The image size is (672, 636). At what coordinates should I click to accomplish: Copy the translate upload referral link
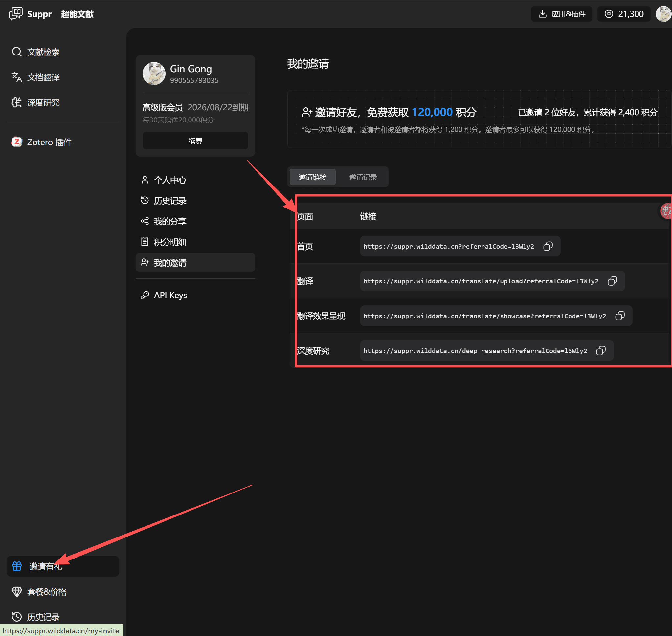point(612,281)
